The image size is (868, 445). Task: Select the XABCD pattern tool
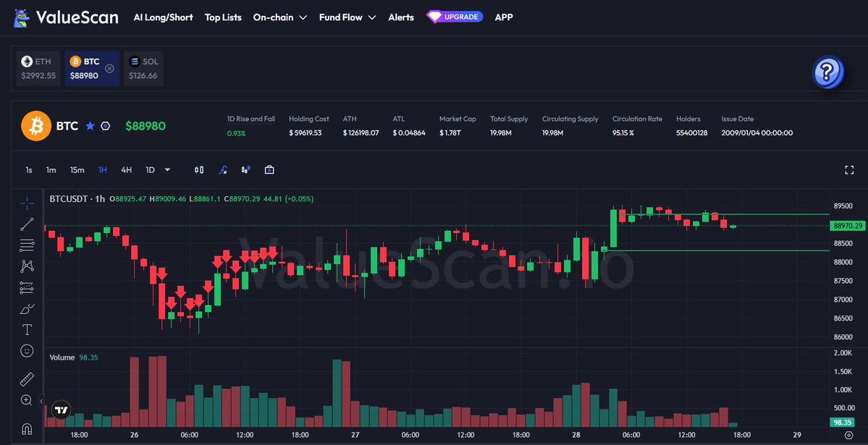point(27,266)
